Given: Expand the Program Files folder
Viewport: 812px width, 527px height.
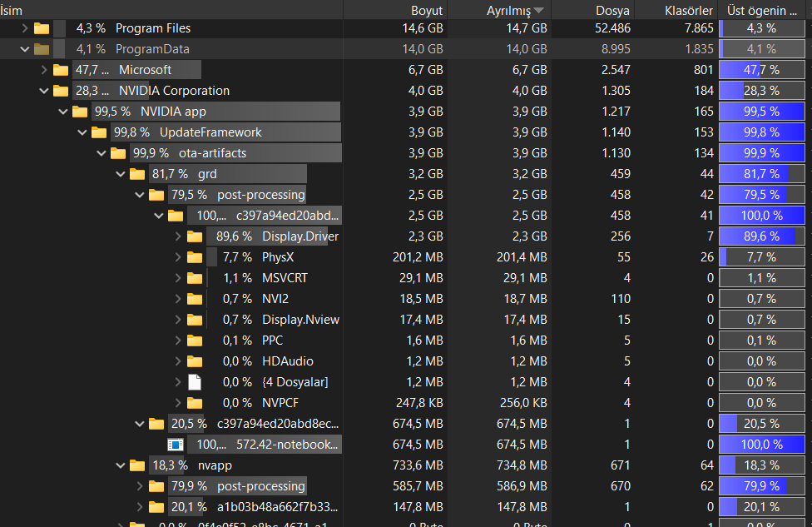Looking at the screenshot, I should [x=24, y=28].
